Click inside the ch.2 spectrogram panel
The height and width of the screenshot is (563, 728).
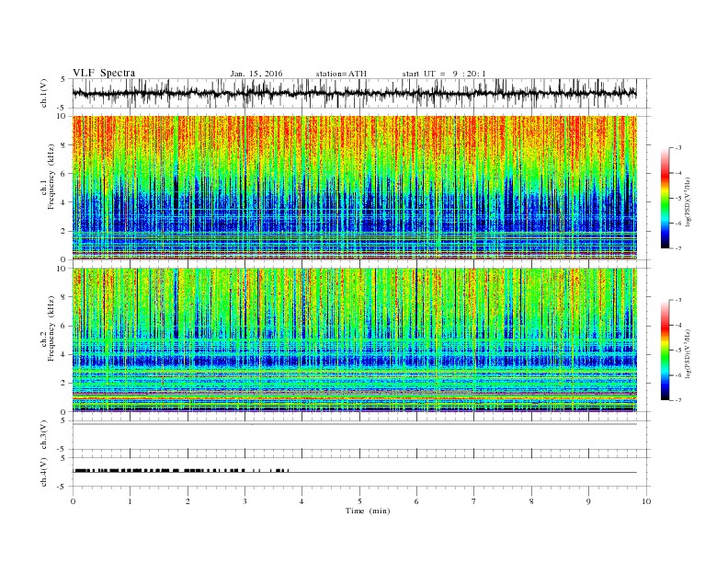tap(354, 339)
